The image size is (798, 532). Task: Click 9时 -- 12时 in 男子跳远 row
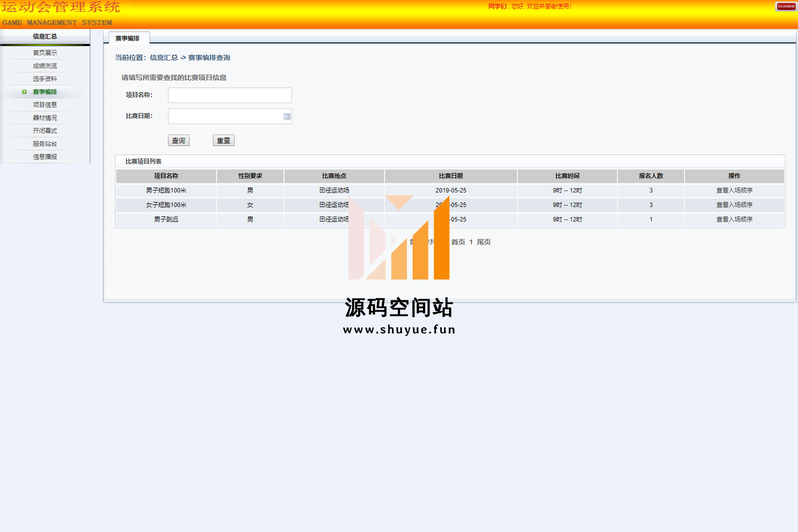click(x=567, y=219)
